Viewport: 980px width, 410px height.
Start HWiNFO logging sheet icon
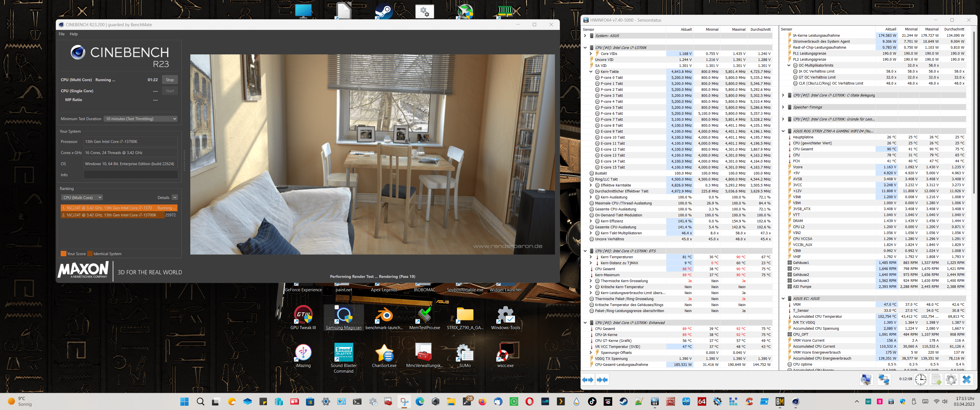(x=936, y=379)
